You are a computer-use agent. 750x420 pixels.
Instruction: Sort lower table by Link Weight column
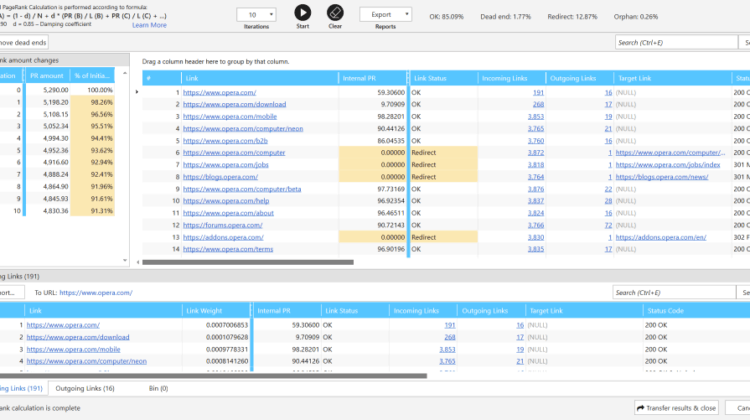click(x=216, y=310)
